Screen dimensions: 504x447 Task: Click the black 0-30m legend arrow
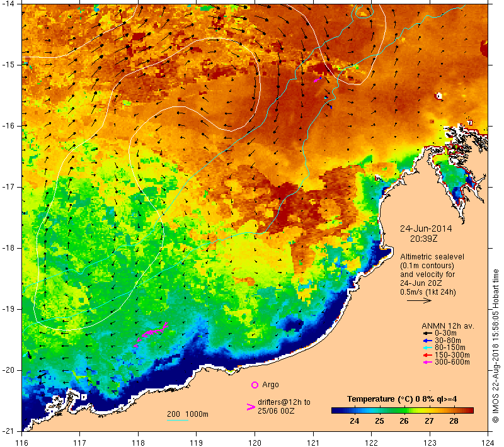(427, 333)
